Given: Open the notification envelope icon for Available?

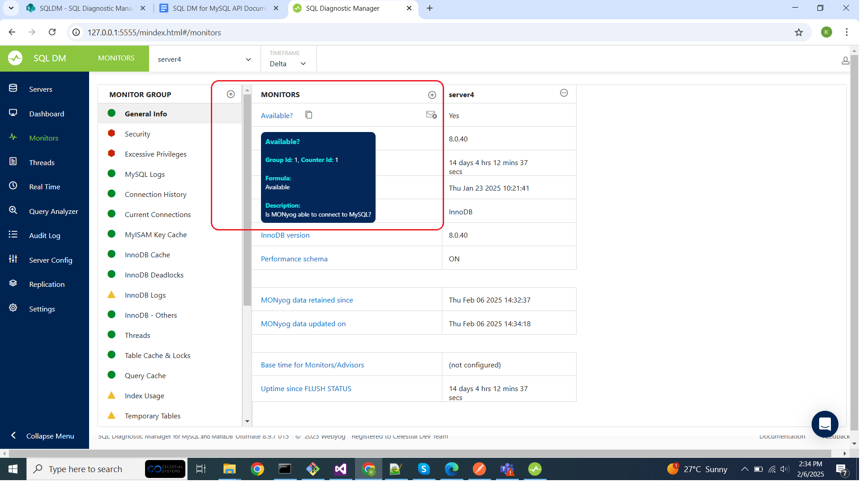Looking at the screenshot, I should tap(431, 115).
